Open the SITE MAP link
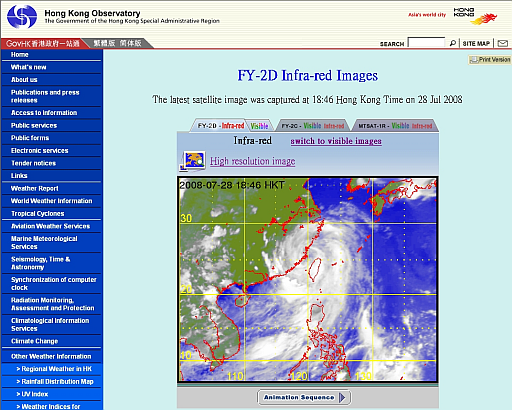 point(476,43)
